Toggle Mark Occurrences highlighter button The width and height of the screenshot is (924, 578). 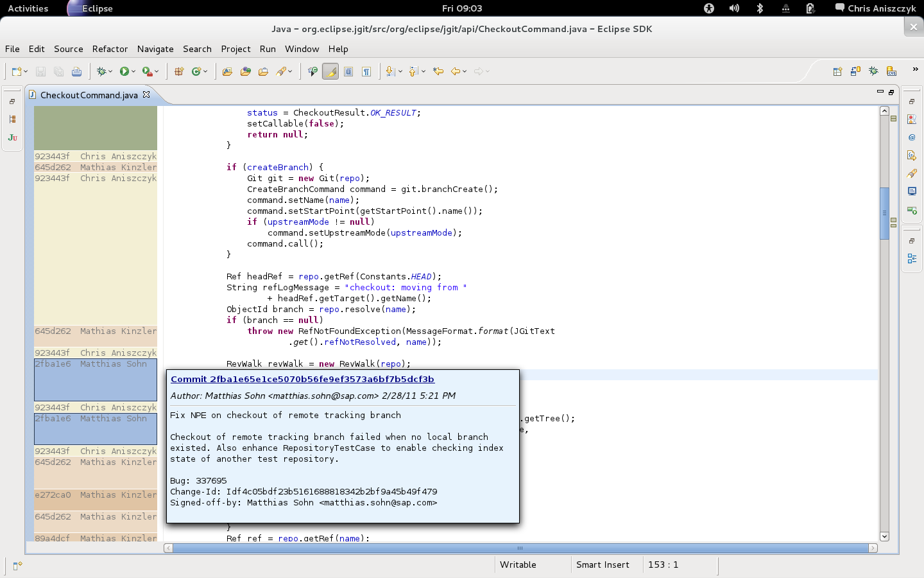(x=330, y=71)
